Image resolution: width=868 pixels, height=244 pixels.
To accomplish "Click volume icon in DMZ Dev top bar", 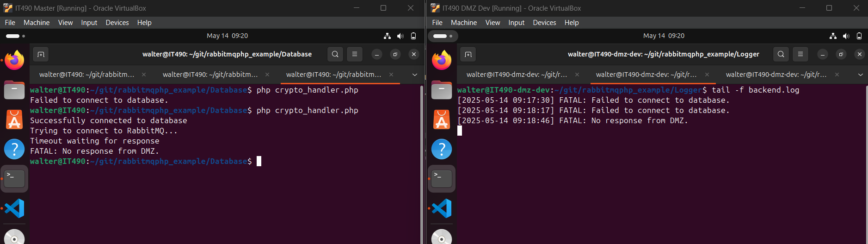I will point(846,36).
